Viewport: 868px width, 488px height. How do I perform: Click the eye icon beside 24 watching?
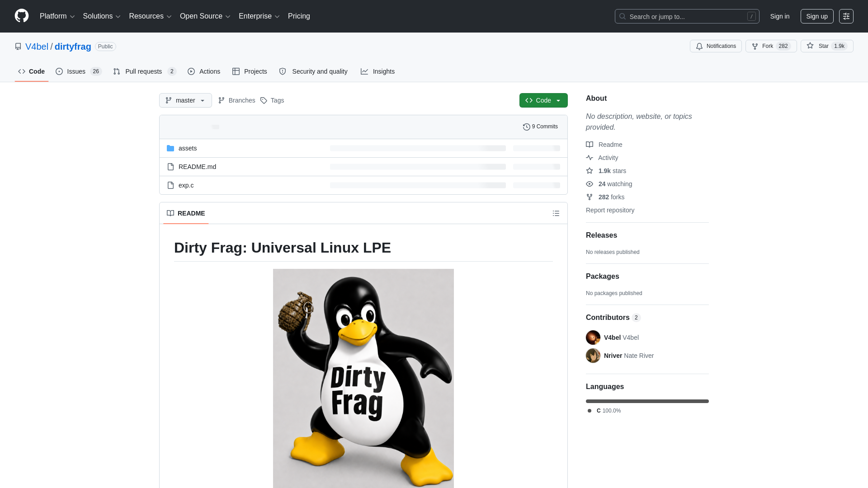tap(590, 184)
